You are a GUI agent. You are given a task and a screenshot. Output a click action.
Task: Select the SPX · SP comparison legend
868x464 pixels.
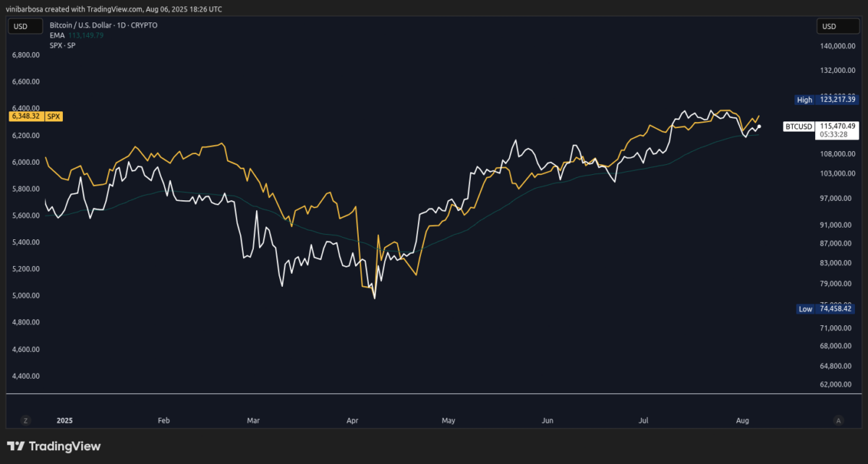coord(62,45)
